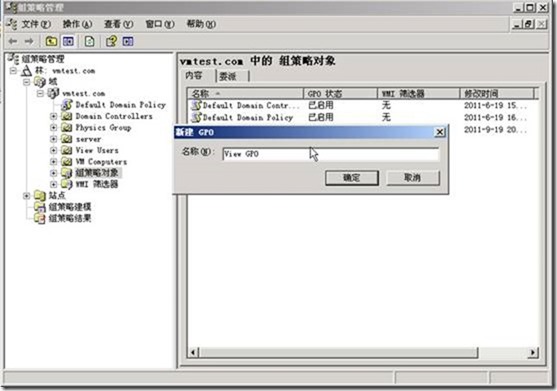This screenshot has height=391, width=557.
Task: Click the last toolbar pane icon
Action: [x=128, y=42]
